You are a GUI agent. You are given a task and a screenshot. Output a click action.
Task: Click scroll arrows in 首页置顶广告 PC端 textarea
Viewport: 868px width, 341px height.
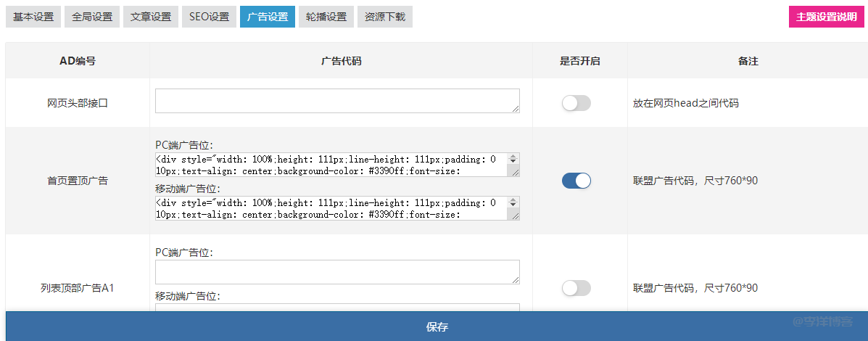513,159
